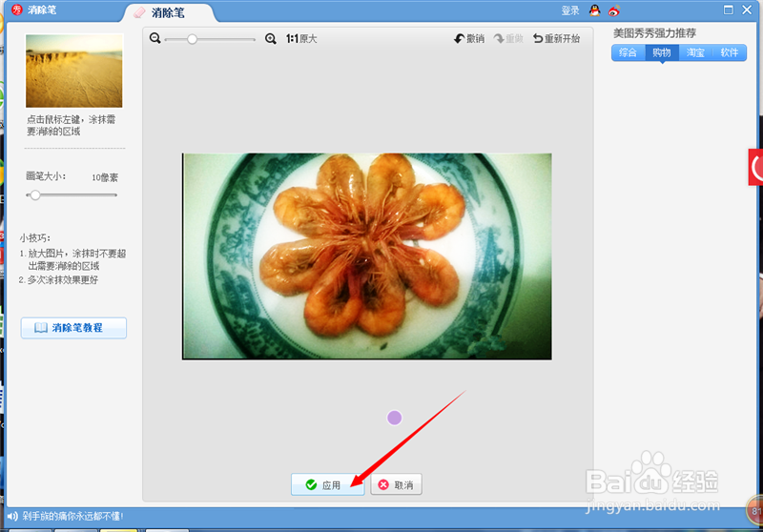Click the zoom slider handle

[193, 39]
